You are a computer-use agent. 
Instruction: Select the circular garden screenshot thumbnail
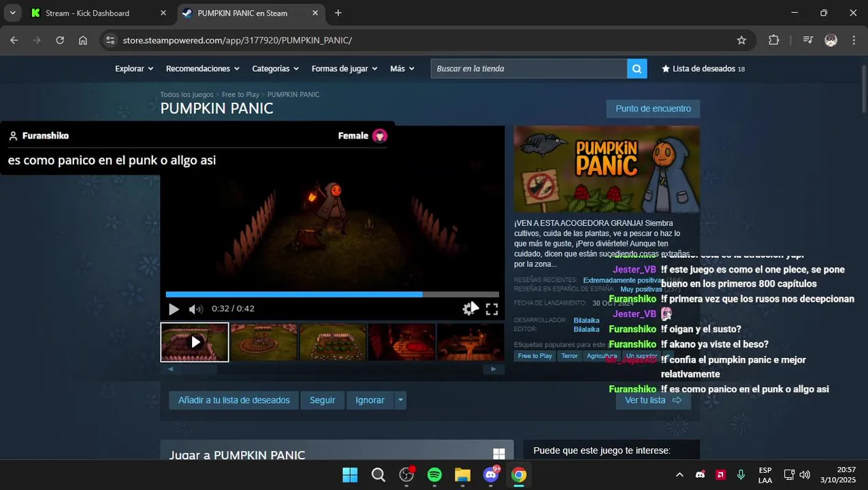[x=264, y=342]
